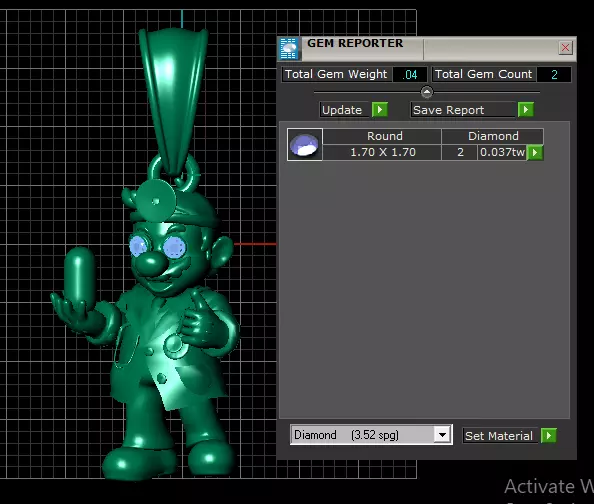594x504 pixels.
Task: Click the quantity cell showing 2
Action: coord(460,152)
